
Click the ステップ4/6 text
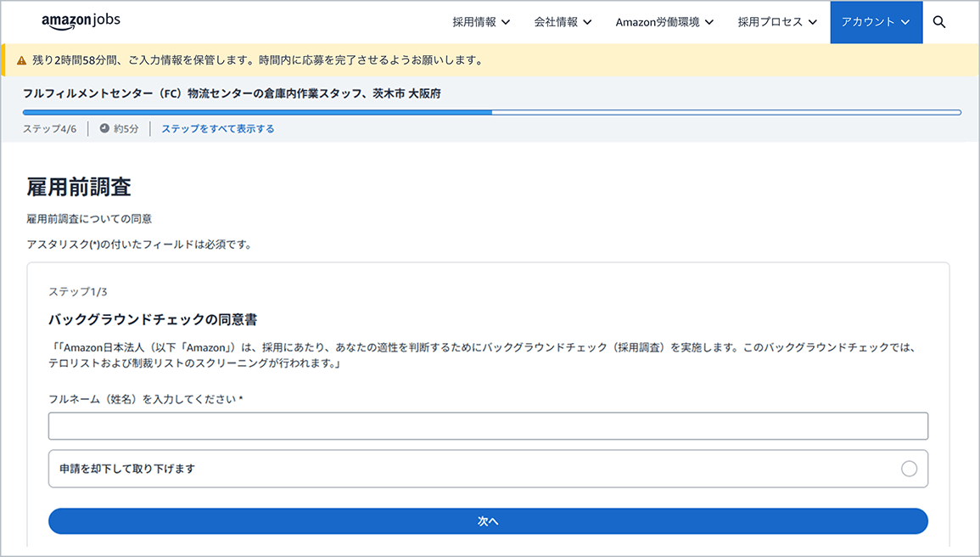(49, 129)
